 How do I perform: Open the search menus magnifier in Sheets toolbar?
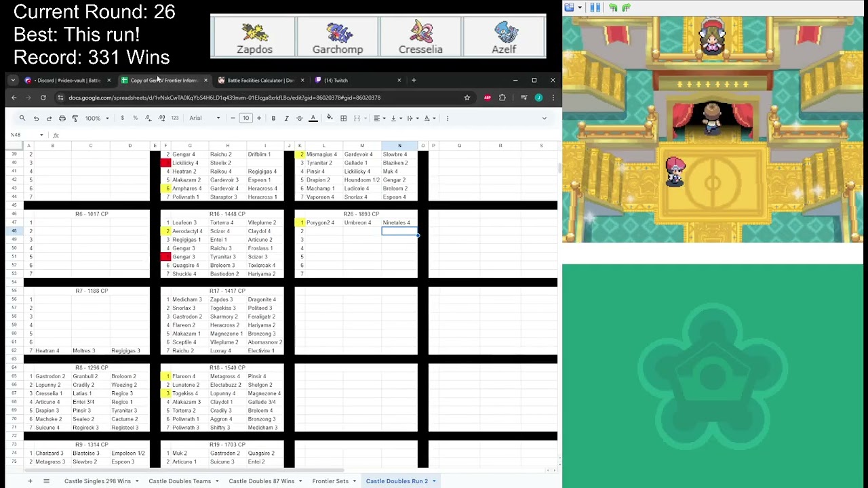point(22,118)
